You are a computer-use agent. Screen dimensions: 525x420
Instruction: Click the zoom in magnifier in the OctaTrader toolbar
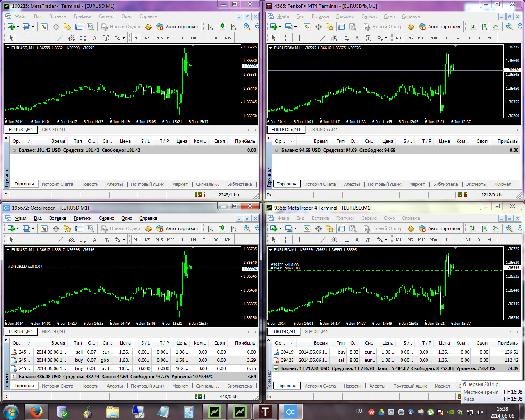point(247,228)
